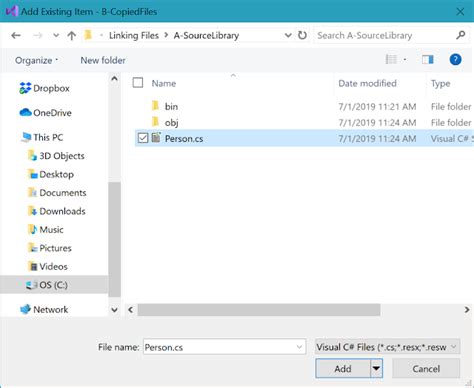Expand the File name dropdown arrow
This screenshot has width=474, height=388.
[x=299, y=347]
